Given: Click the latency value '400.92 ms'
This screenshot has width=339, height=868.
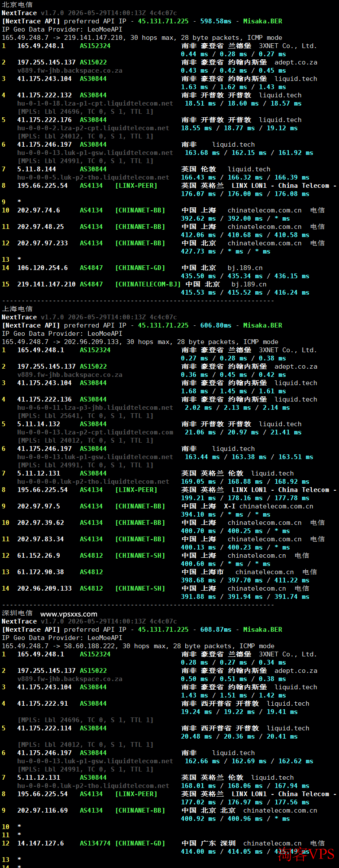Looking at the screenshot, I should 198,819.
